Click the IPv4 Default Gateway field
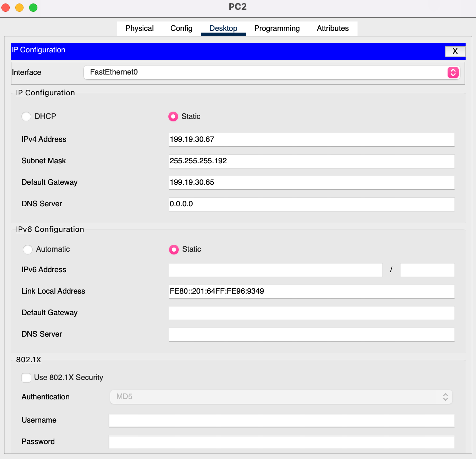The width and height of the screenshot is (476, 459). [x=311, y=183]
